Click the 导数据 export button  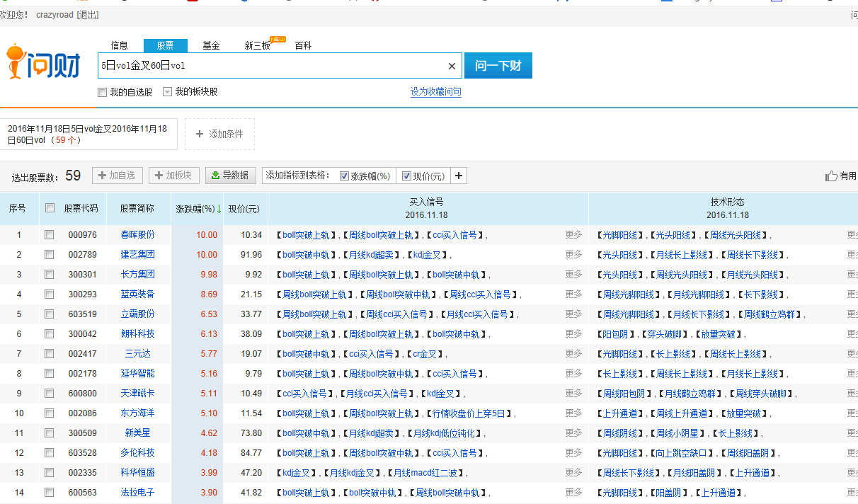click(x=231, y=176)
